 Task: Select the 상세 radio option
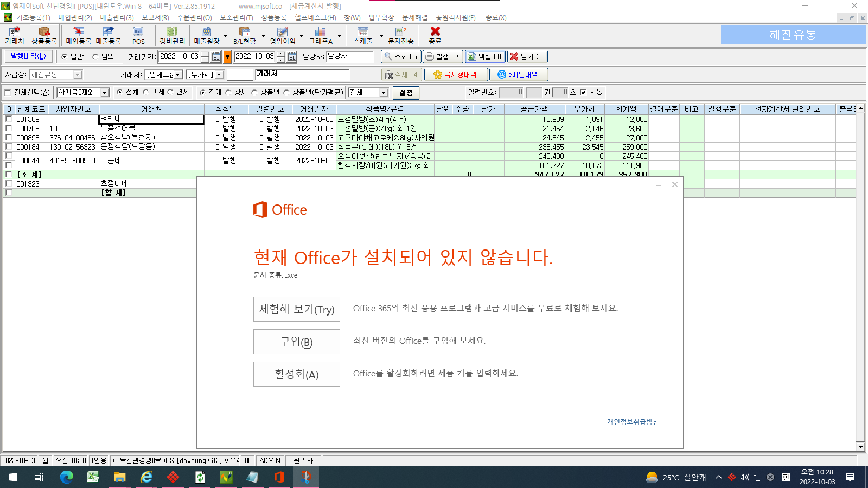tap(228, 93)
